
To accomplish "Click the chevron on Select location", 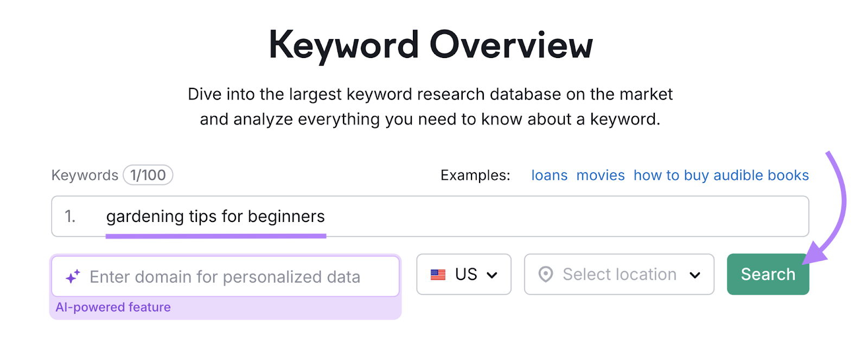I will pyautogui.click(x=695, y=274).
